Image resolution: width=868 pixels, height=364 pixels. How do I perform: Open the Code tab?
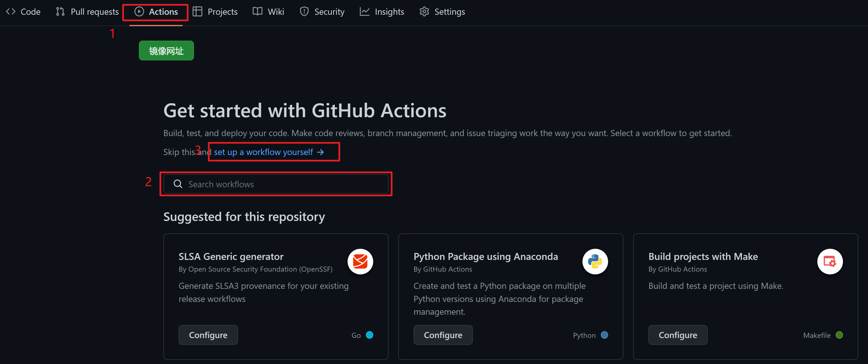pyautogui.click(x=23, y=12)
